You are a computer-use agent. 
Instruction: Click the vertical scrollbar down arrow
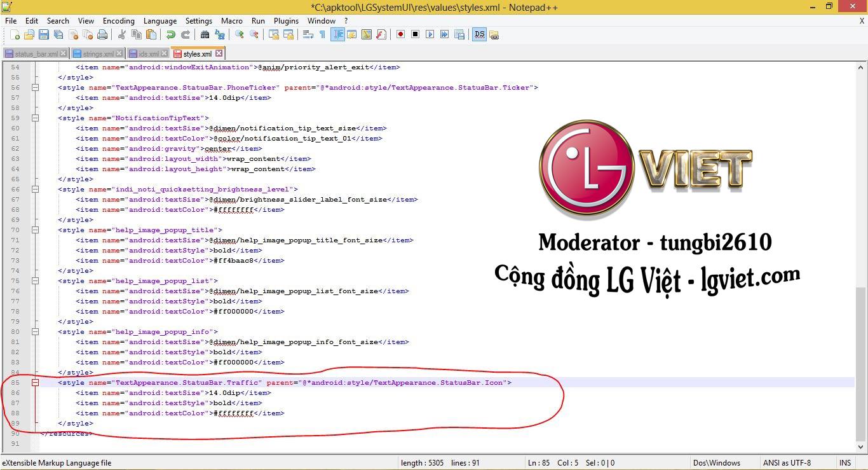(861, 446)
